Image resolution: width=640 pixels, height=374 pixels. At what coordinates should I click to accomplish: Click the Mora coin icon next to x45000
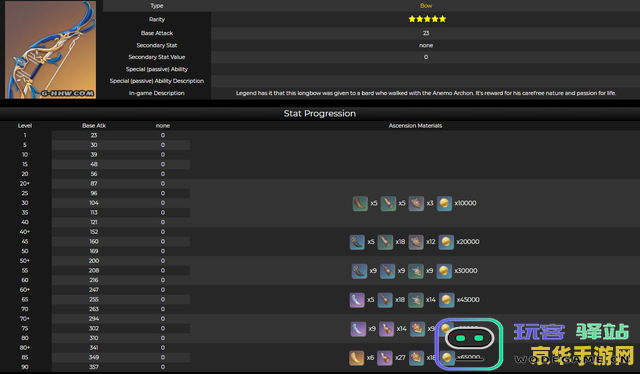tap(446, 300)
